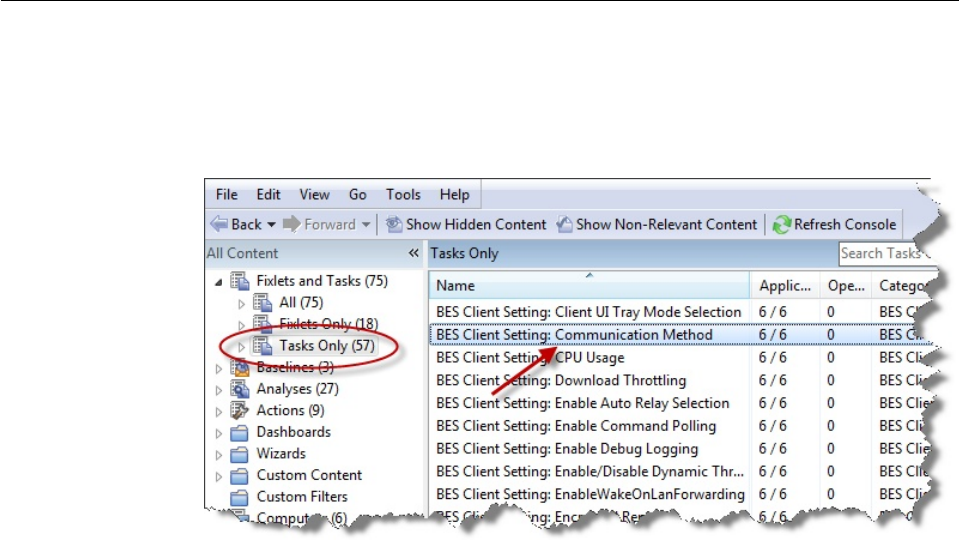Image resolution: width=959 pixels, height=540 pixels.
Task: Select Analyses (27) label
Action: (297, 389)
